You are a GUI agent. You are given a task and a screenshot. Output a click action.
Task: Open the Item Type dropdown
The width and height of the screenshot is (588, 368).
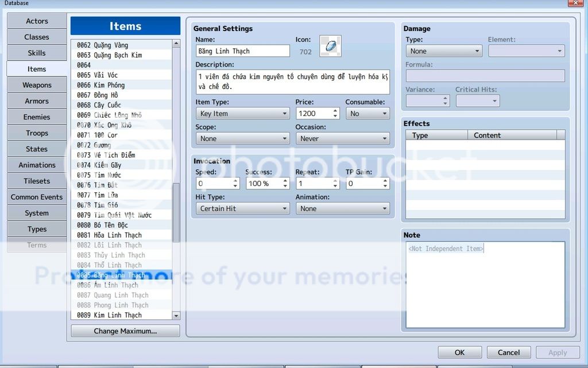click(x=242, y=113)
